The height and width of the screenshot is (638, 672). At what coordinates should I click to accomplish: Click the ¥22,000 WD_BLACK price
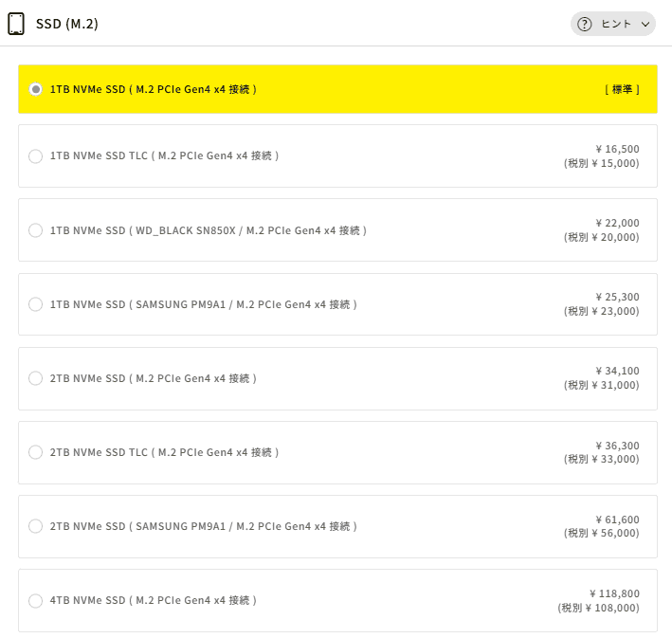coord(617,223)
